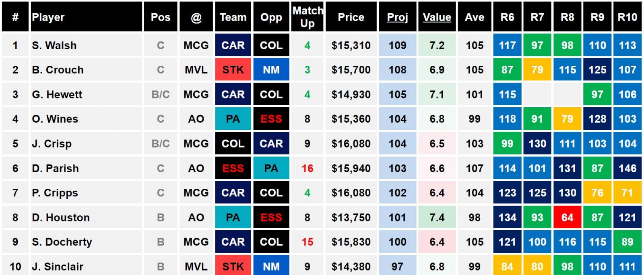The width and height of the screenshot is (644, 275).
Task: Click the Price column header
Action: click(x=351, y=17)
